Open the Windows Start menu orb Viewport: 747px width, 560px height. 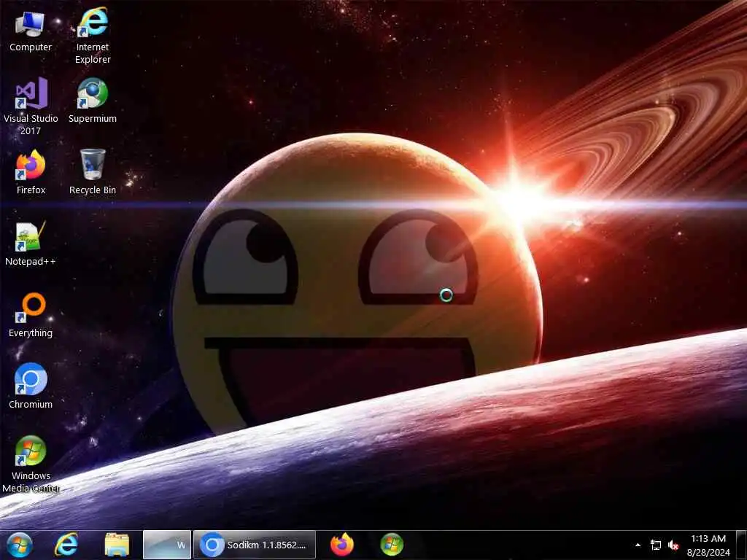(20, 545)
